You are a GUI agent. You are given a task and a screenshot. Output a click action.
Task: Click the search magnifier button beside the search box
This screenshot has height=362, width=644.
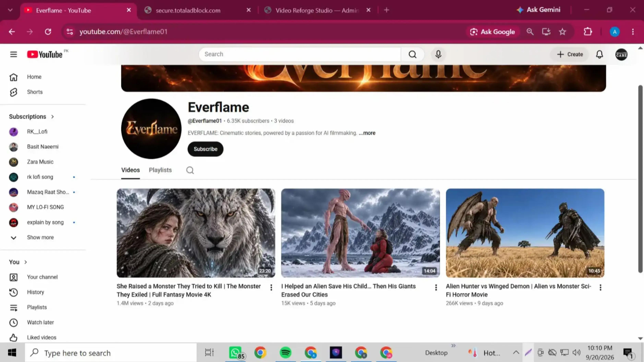click(x=413, y=54)
